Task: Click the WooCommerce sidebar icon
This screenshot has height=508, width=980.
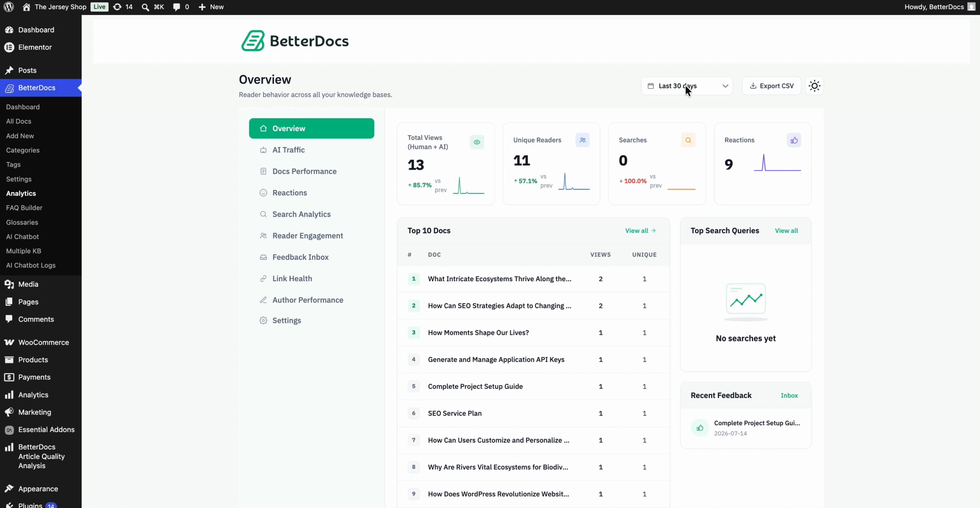Action: coord(9,342)
